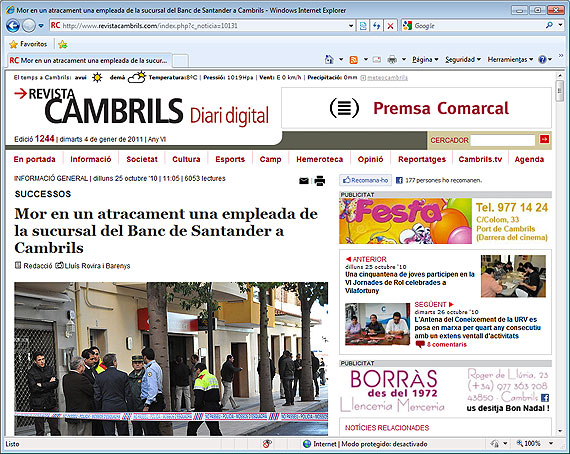Screen dimensions: 570x454
Task: Click the browser Print toolbar icon
Action: (x=392, y=59)
